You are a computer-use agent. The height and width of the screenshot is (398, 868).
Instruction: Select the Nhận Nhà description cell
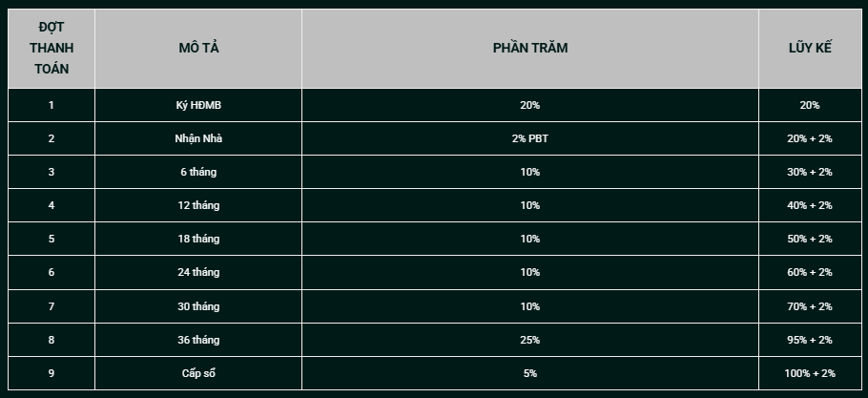tap(197, 138)
